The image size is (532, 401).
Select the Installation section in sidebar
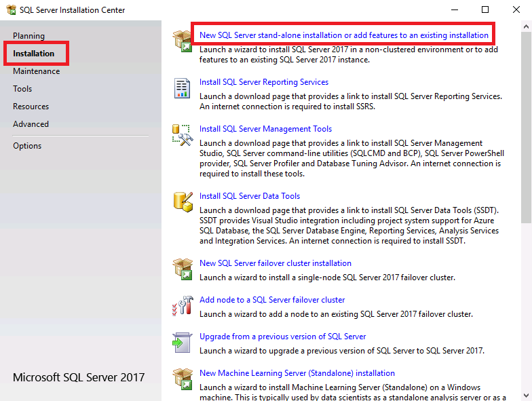[x=34, y=54]
